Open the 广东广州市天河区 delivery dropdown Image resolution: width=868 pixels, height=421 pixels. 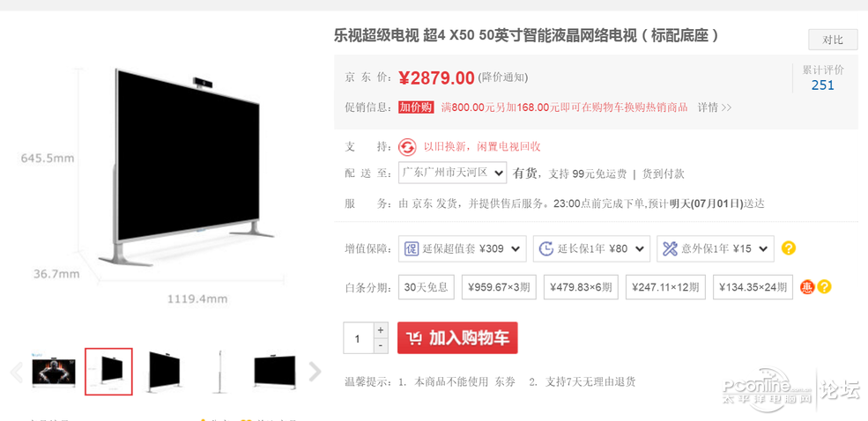click(452, 173)
